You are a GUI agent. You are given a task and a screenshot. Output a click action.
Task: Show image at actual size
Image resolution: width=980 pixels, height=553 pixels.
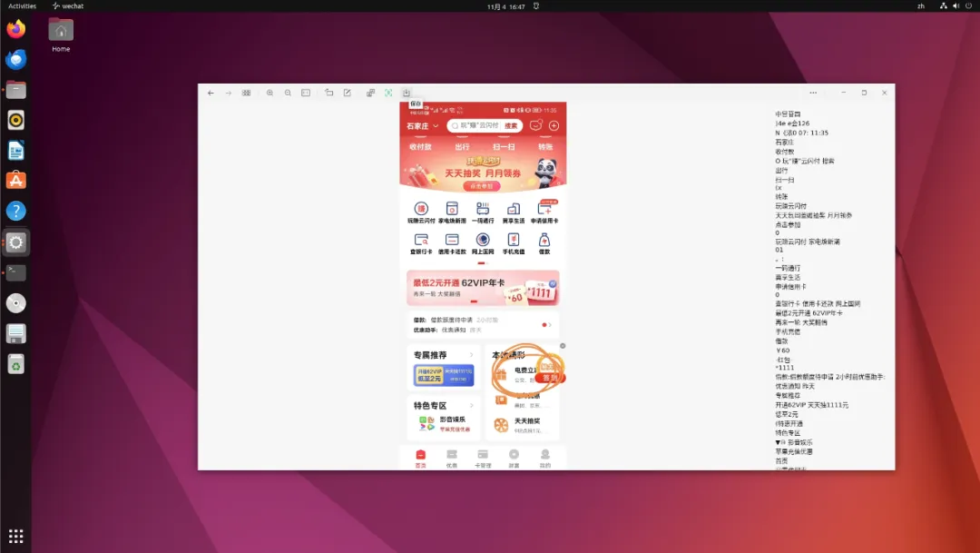[306, 93]
